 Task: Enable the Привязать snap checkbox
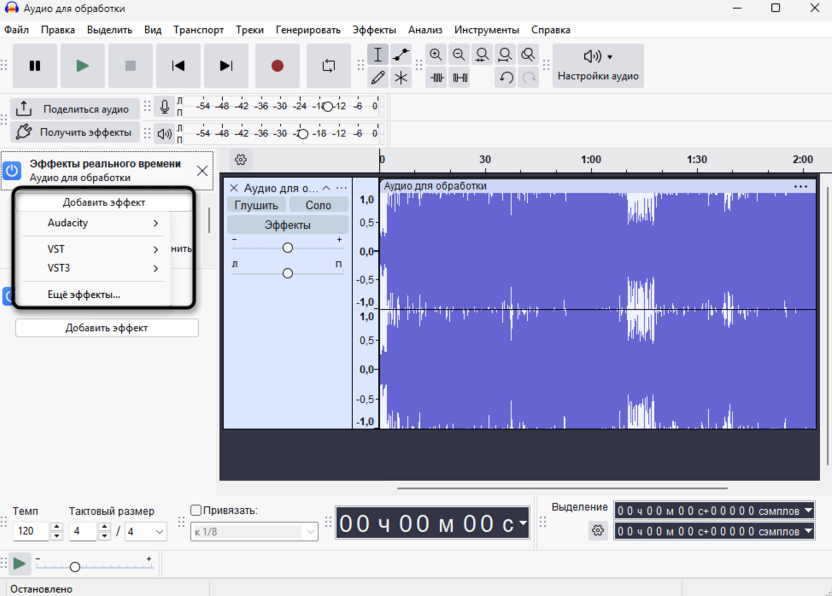pos(196,510)
